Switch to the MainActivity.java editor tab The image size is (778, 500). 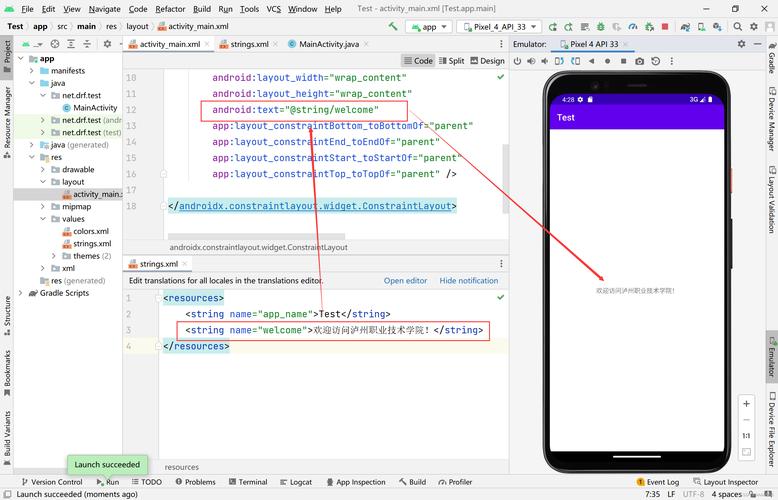coord(323,44)
